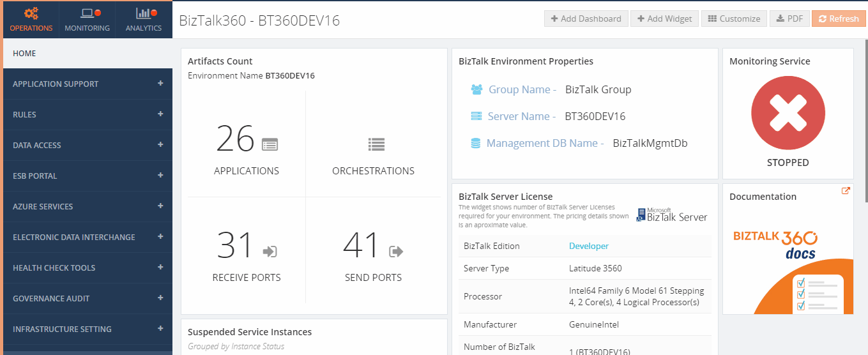This screenshot has height=355, width=868.
Task: Open Documentation in external link icon
Action: point(846,190)
